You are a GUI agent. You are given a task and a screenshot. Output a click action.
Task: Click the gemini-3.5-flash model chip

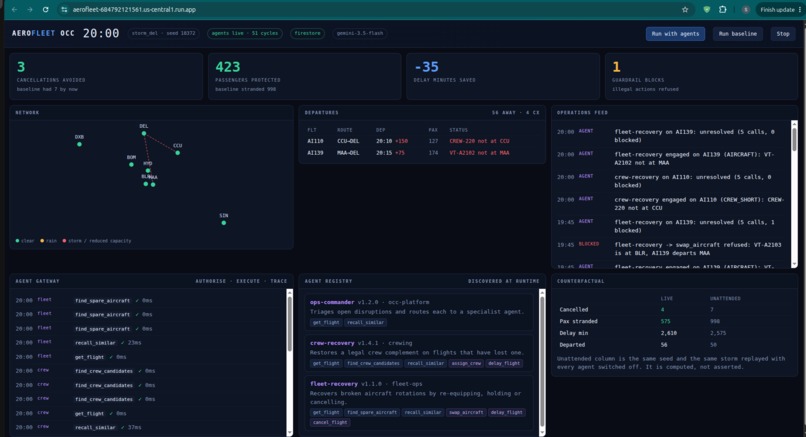[360, 33]
